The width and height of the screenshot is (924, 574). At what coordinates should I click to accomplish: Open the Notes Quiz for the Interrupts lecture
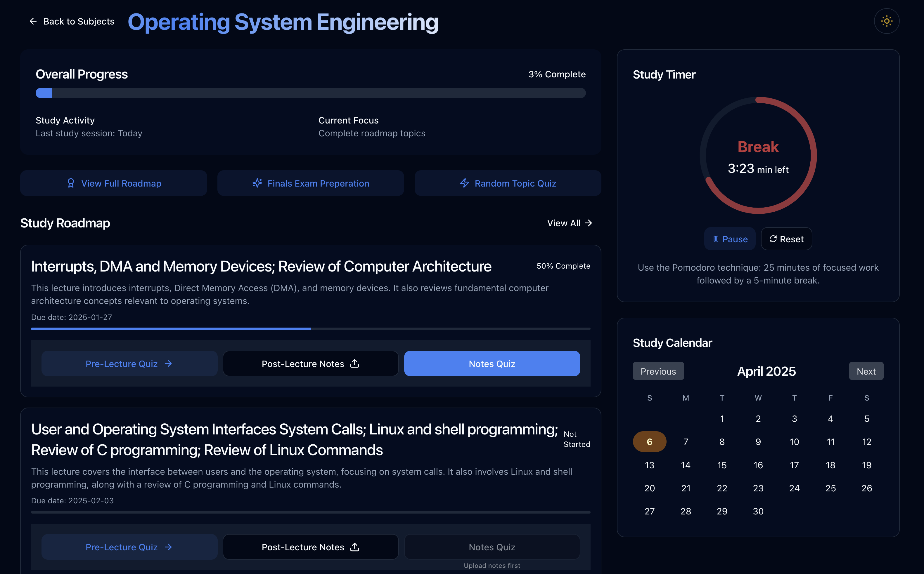492,363
